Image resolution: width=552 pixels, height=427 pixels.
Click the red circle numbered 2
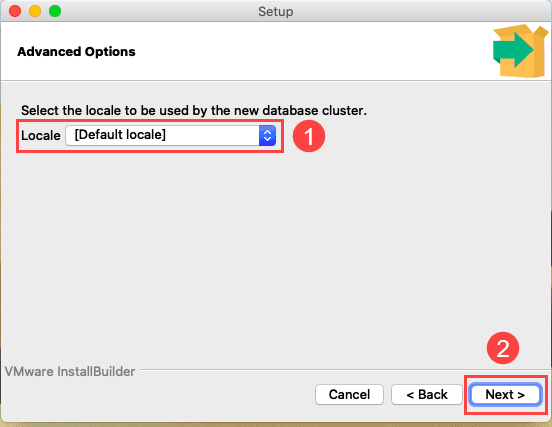(503, 348)
